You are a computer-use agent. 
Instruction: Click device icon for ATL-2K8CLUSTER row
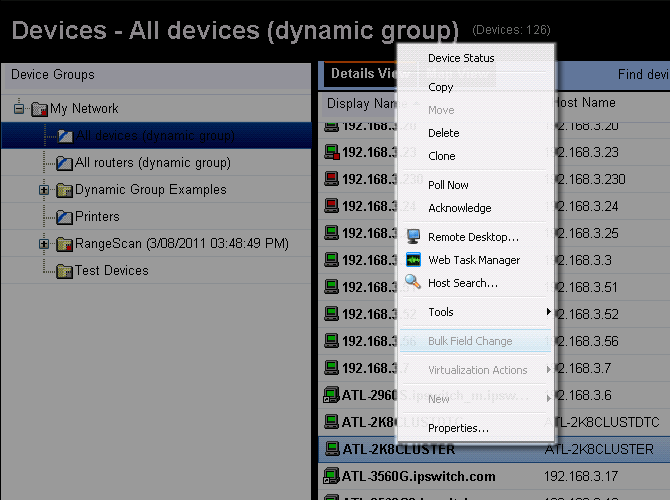(332, 448)
